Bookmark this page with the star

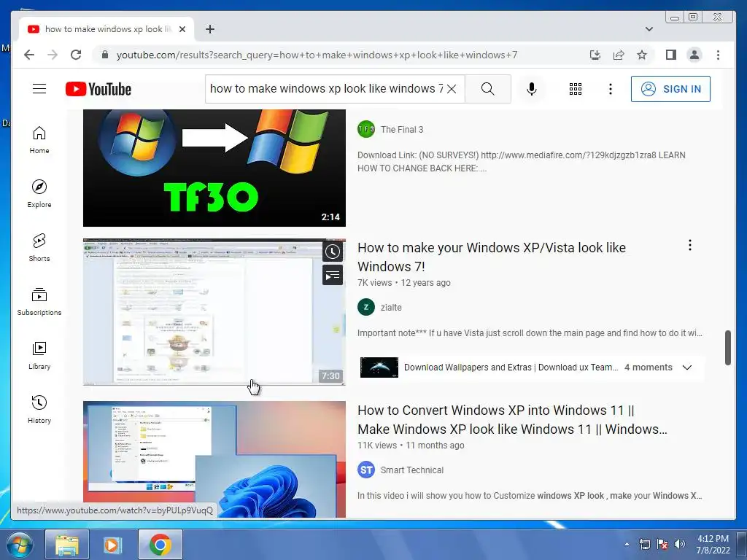[x=642, y=55]
